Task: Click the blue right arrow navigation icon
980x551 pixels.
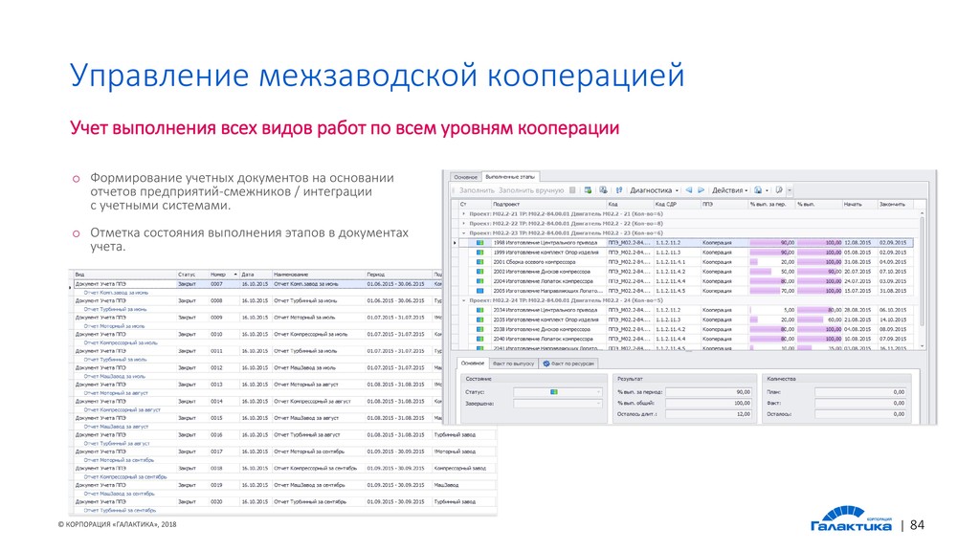Action: (x=701, y=190)
